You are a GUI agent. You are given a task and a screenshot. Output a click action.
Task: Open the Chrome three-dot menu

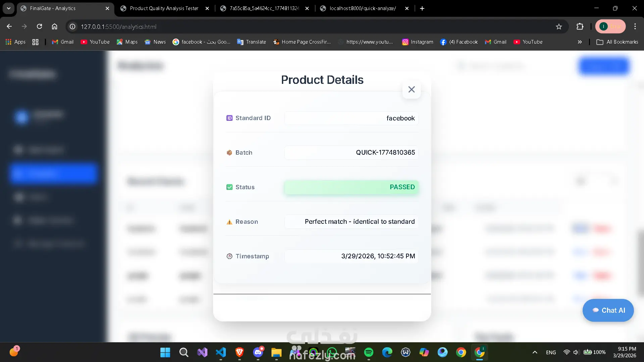coord(635,27)
